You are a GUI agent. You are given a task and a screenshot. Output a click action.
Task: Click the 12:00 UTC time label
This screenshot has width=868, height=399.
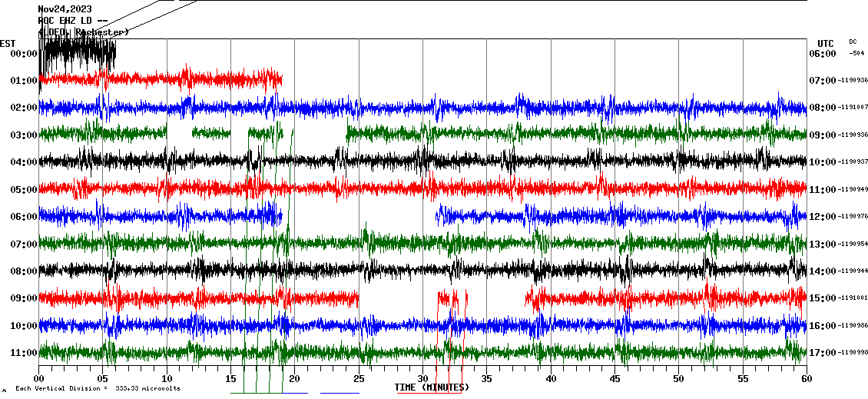click(x=822, y=217)
